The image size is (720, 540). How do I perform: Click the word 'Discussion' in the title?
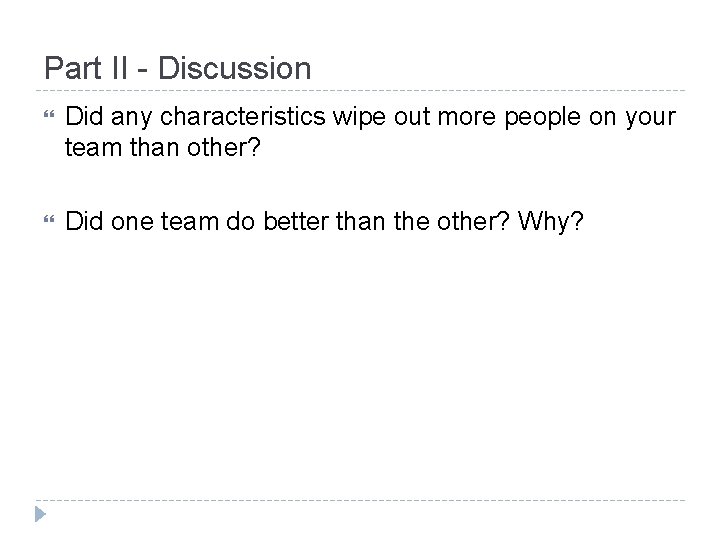[234, 69]
